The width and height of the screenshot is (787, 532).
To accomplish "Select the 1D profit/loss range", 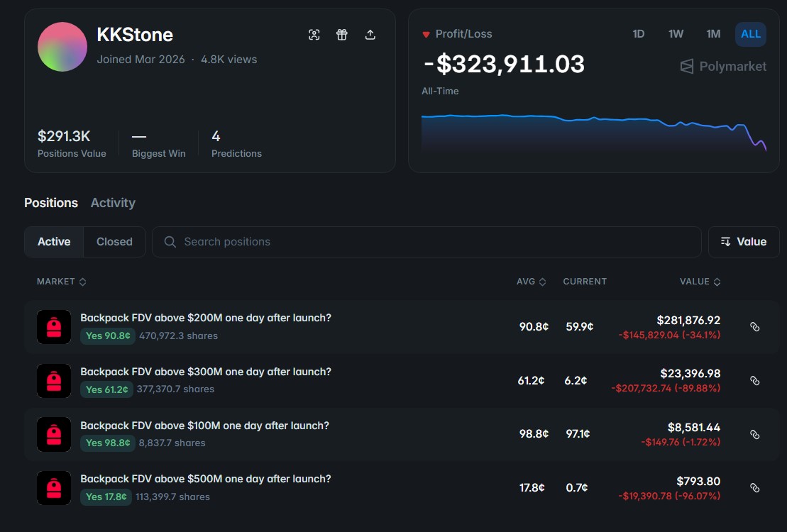I will [639, 34].
